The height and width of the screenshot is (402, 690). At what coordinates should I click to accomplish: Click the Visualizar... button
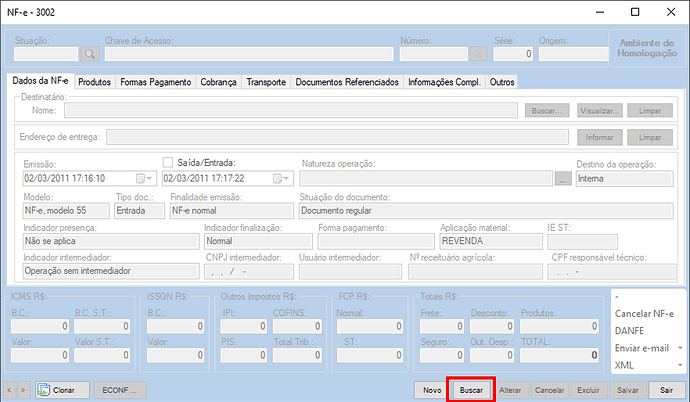click(600, 110)
